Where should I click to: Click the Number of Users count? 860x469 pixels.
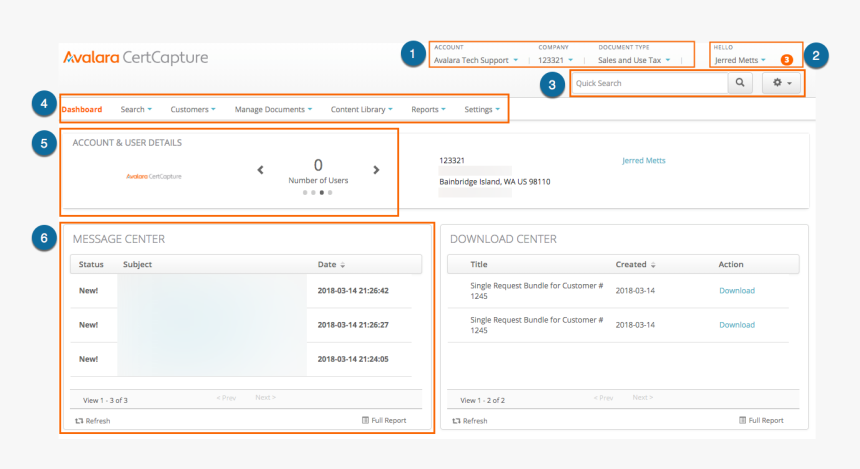pyautogui.click(x=318, y=165)
